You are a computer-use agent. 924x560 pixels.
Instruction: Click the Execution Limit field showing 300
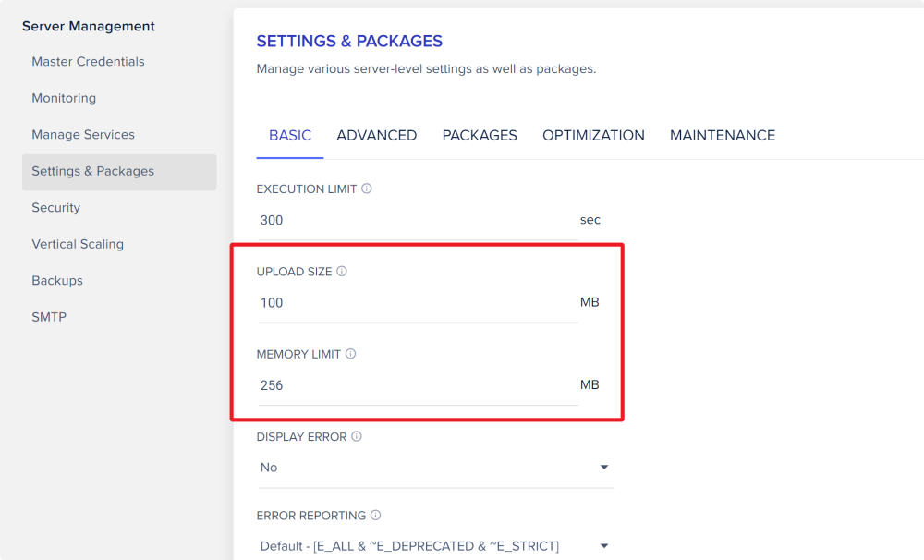418,221
